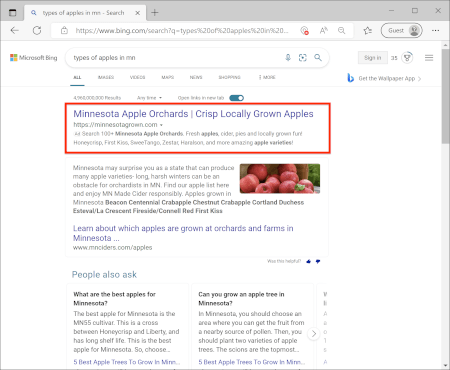
Task: Toggle 'Open links in new tab' switch
Action: pos(237,98)
